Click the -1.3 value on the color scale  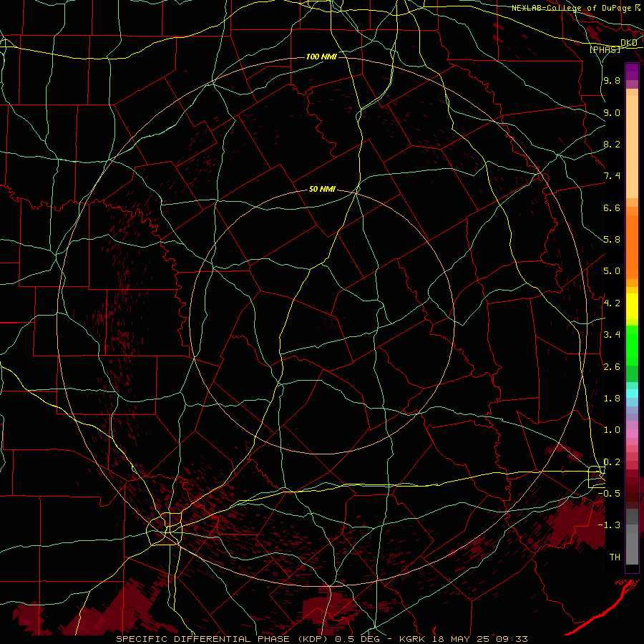coord(609,525)
